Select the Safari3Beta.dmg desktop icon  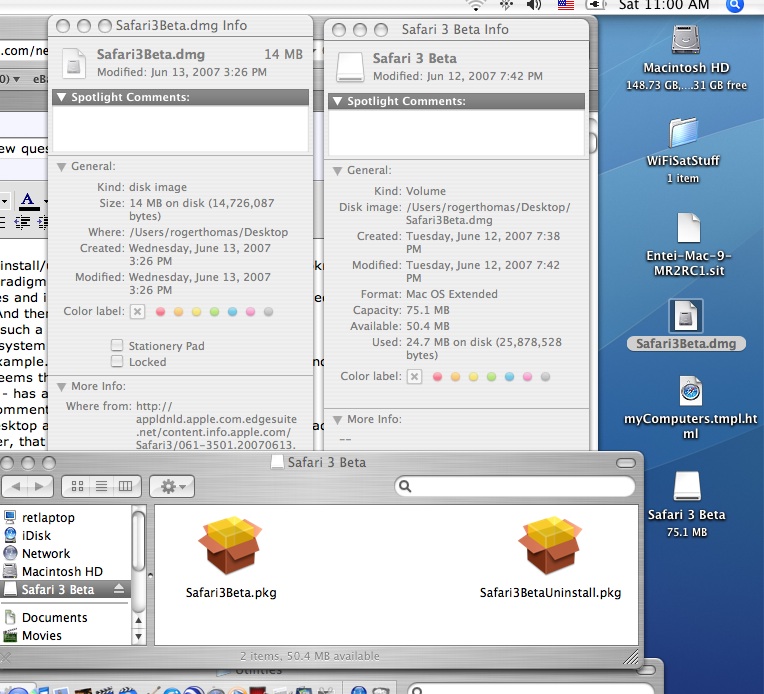click(x=686, y=316)
